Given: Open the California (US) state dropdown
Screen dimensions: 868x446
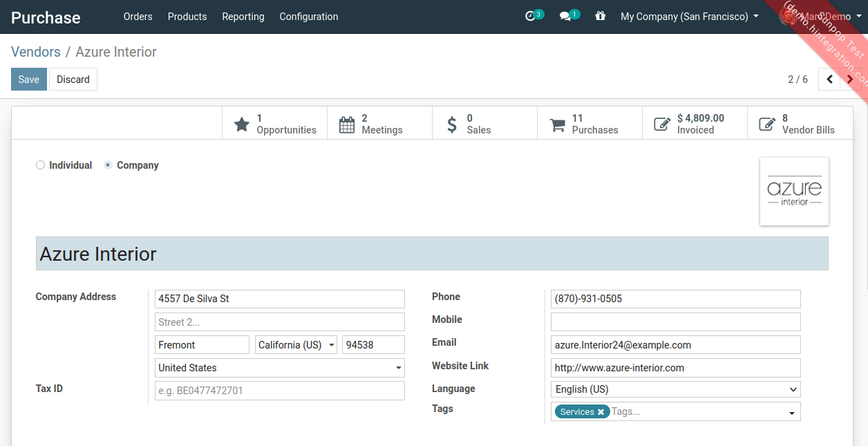Looking at the screenshot, I should coord(296,345).
